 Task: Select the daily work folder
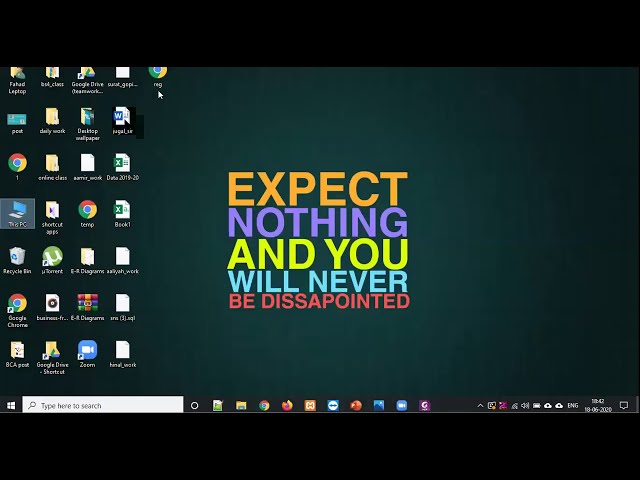[x=52, y=121]
